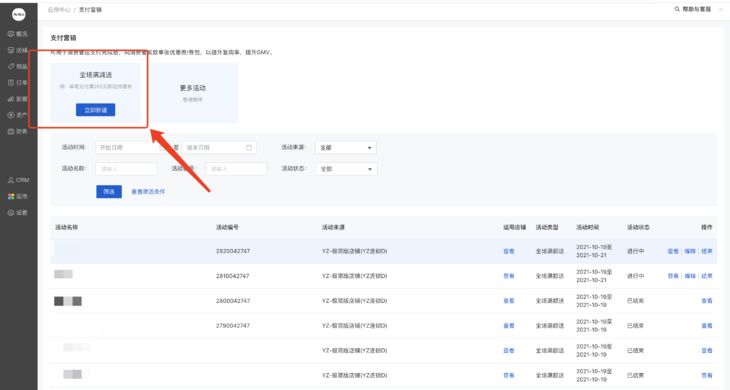Click the 重置筛选条件 reset link
The height and width of the screenshot is (390, 730).
pyautogui.click(x=148, y=192)
